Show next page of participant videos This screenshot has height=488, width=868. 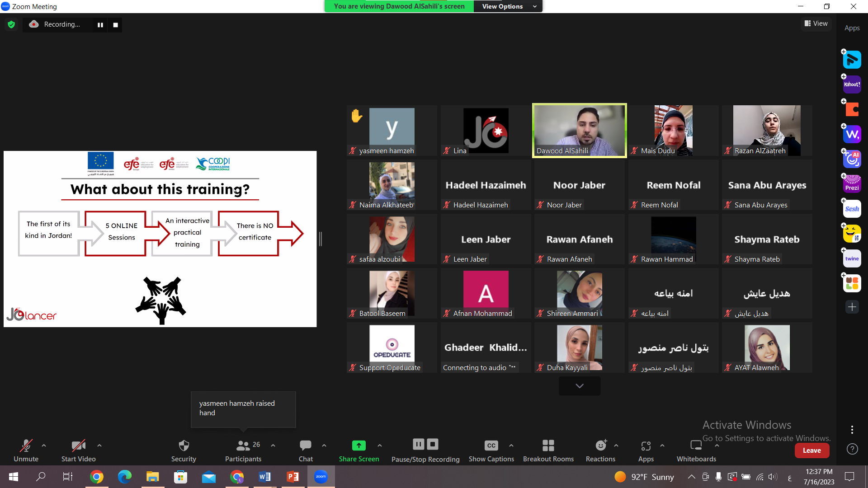(580, 386)
